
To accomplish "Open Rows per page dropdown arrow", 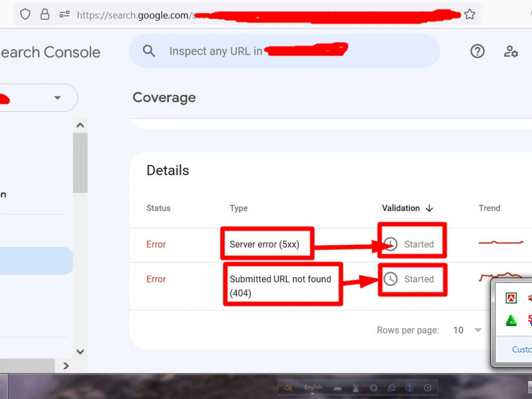I will pyautogui.click(x=478, y=330).
